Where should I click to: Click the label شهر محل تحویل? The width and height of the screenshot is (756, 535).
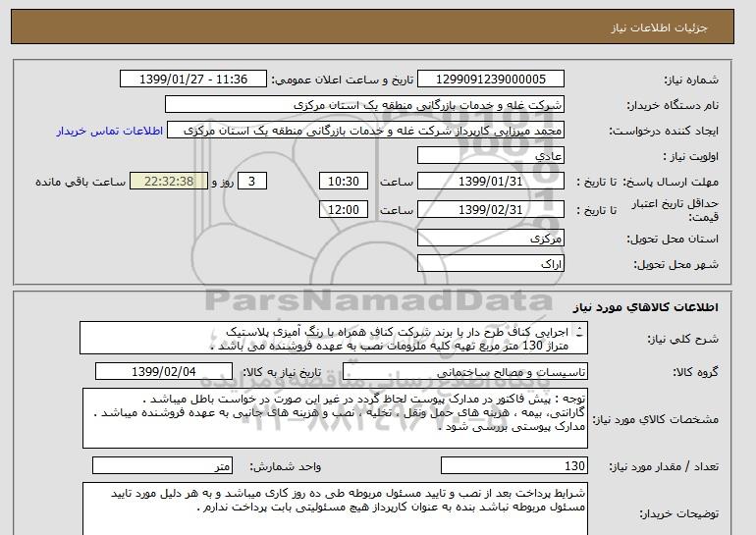coord(675,265)
